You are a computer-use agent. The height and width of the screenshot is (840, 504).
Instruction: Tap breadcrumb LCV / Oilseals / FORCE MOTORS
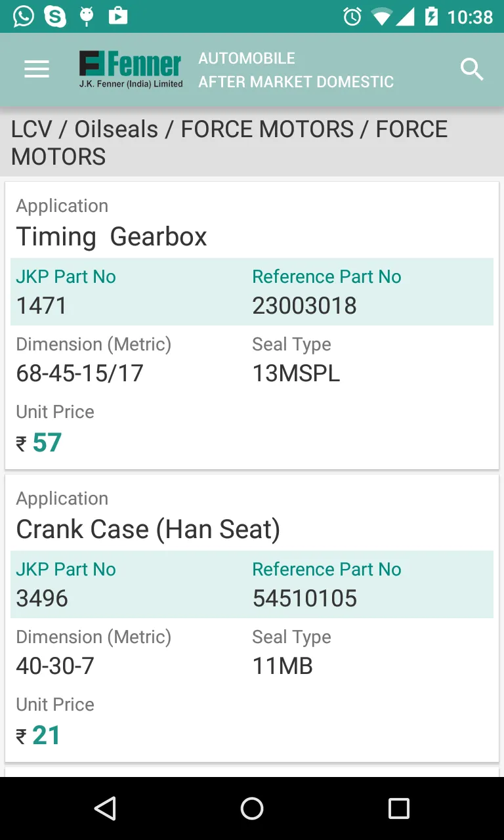pos(229,142)
